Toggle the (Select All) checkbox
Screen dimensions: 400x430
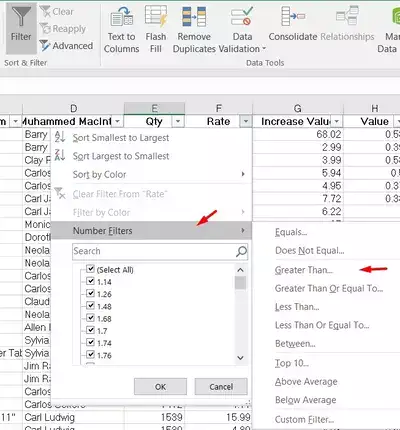pos(90,269)
